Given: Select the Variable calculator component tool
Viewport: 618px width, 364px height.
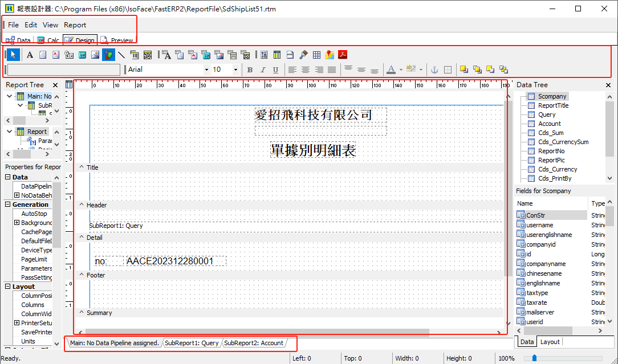Looking at the screenshot, I should pos(82,55).
